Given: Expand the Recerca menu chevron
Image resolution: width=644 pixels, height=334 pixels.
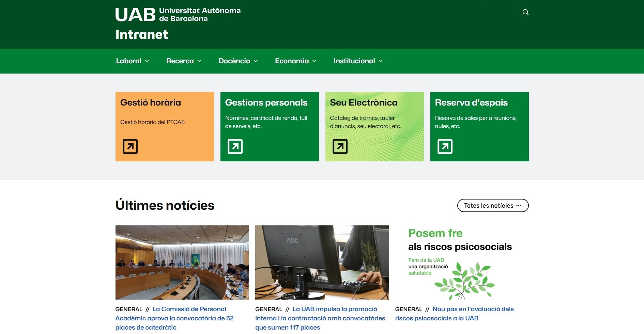Looking at the screenshot, I should click(x=199, y=61).
